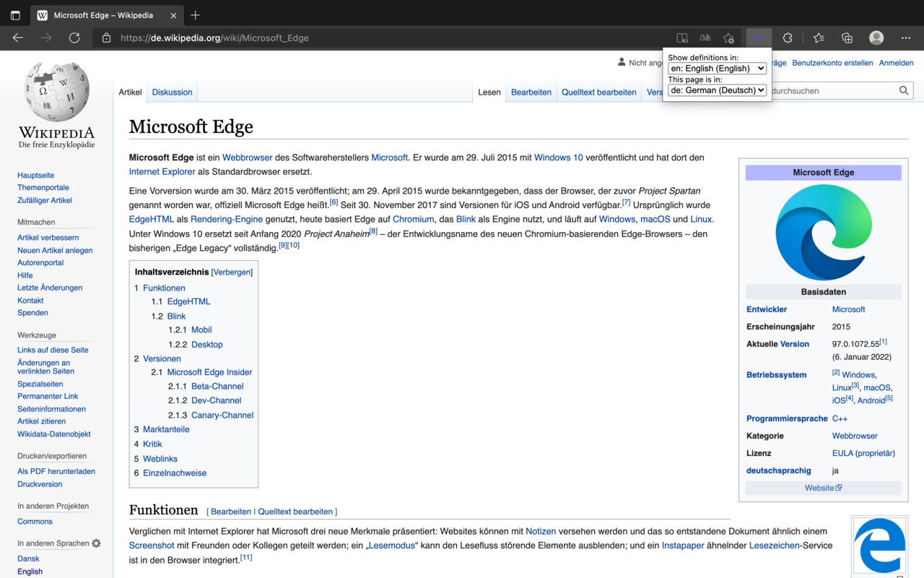Open the user profile avatar

pyautogui.click(x=876, y=38)
